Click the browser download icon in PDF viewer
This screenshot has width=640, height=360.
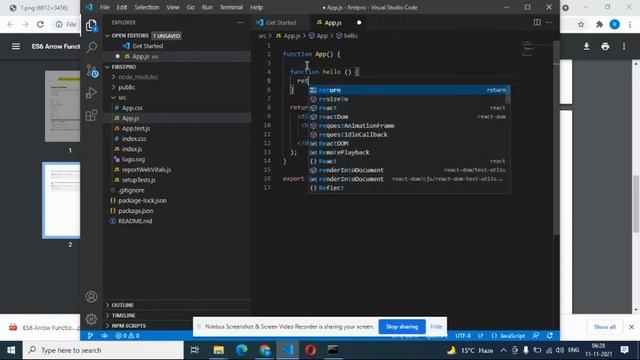tap(587, 47)
